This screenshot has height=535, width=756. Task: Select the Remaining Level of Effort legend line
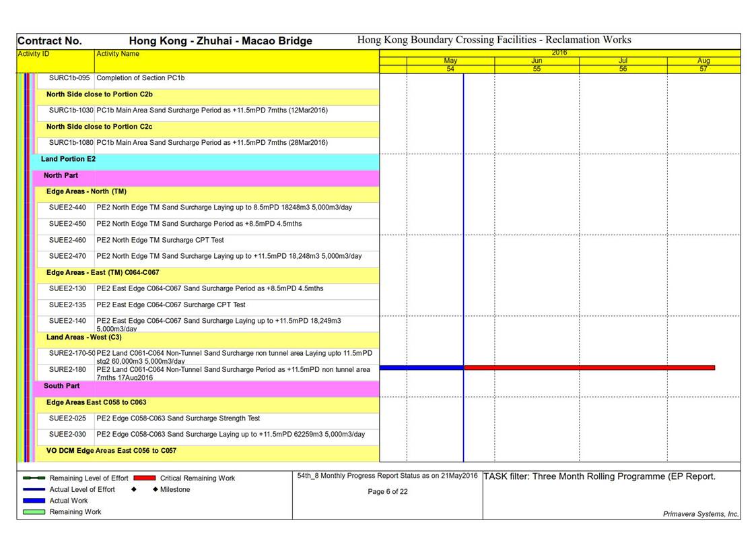34,478
